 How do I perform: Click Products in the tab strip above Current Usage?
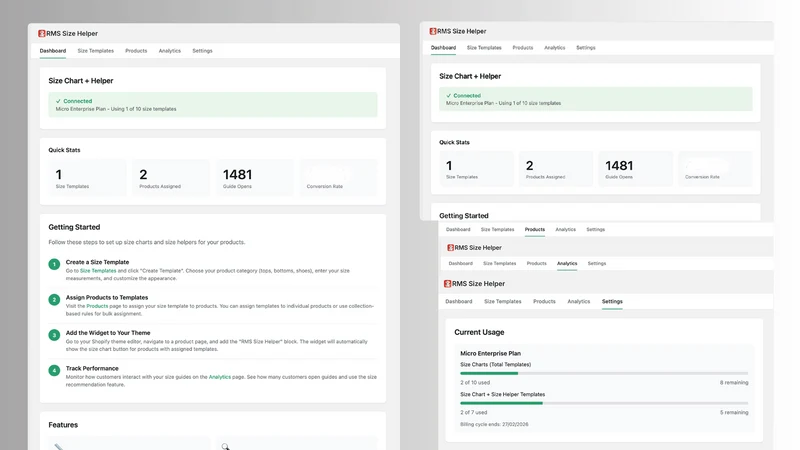coord(544,302)
